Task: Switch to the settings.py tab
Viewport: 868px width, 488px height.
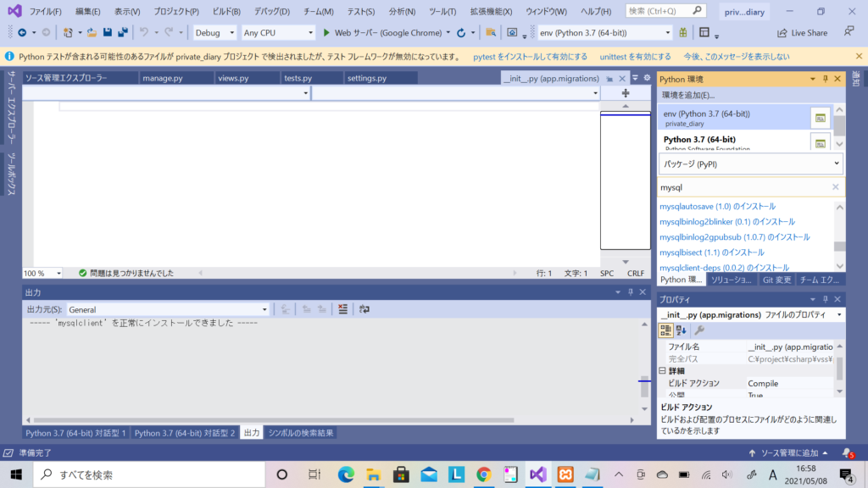Action: (367, 78)
